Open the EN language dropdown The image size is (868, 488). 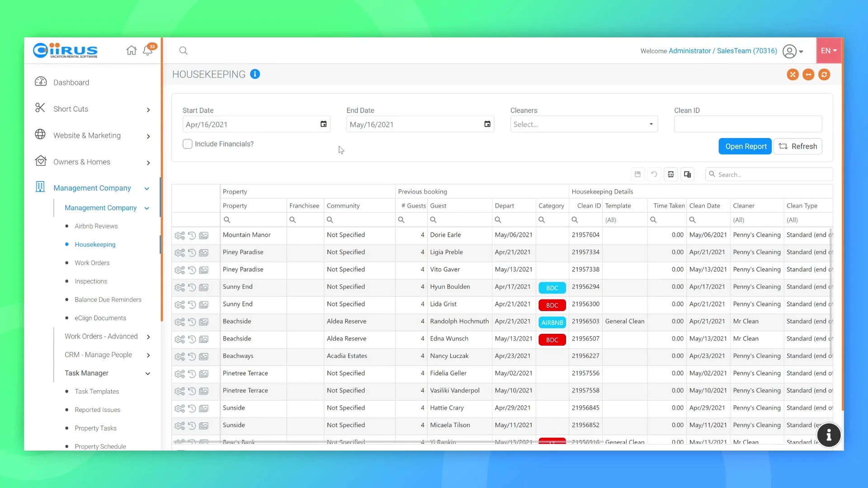[829, 51]
